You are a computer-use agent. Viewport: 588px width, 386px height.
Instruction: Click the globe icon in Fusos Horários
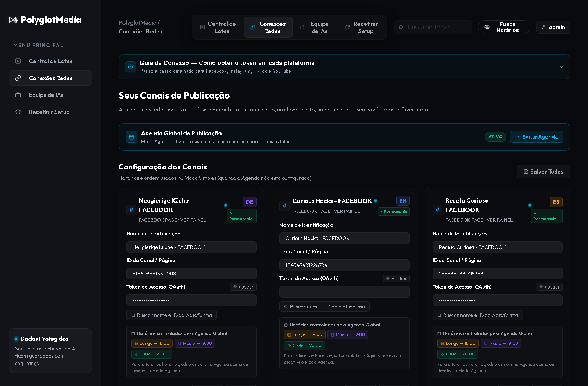(487, 27)
